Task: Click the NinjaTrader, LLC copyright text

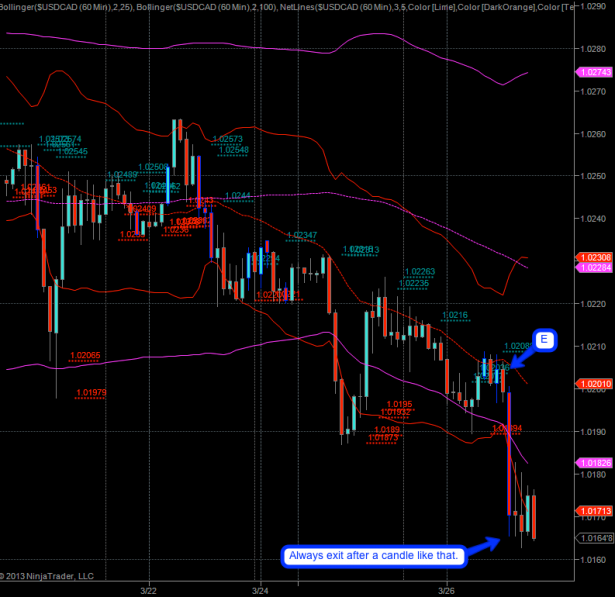Action: [x=47, y=575]
